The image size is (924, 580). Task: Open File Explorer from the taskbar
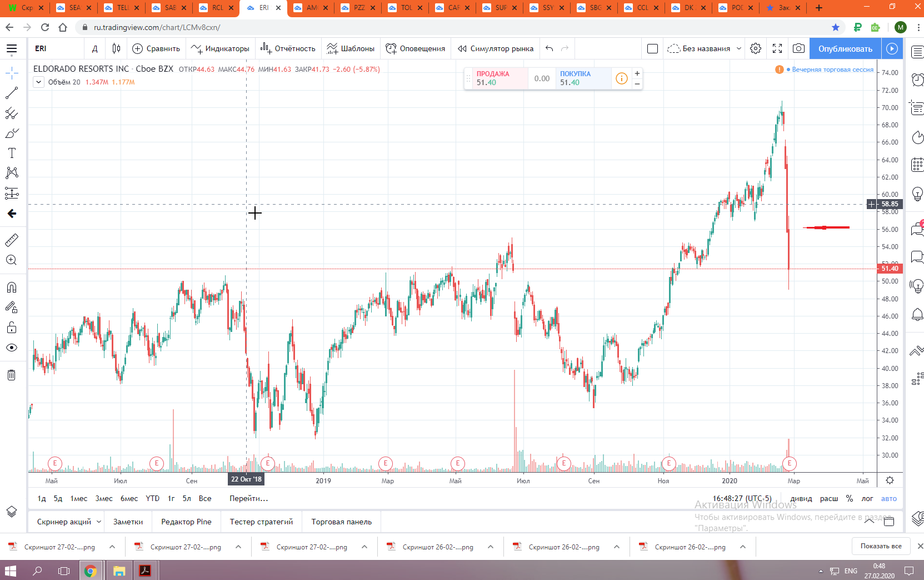click(119, 571)
